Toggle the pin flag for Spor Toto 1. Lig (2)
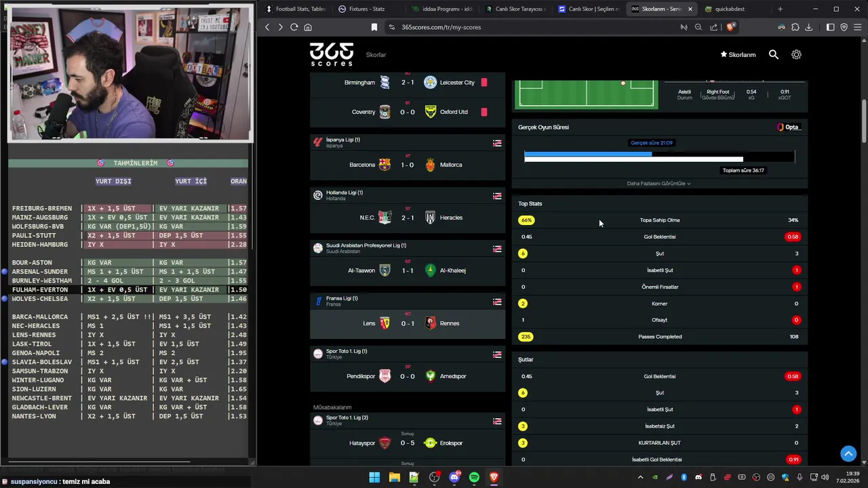868x488 pixels. [497, 421]
